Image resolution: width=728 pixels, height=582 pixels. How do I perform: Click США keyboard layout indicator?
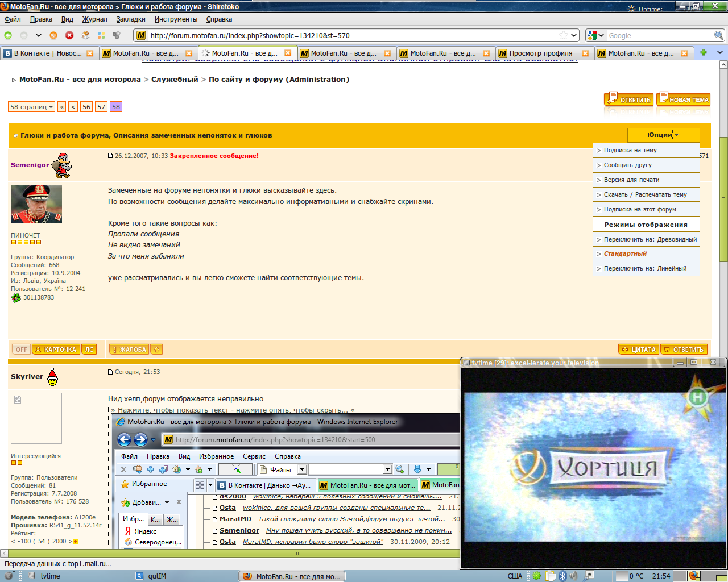coord(515,576)
